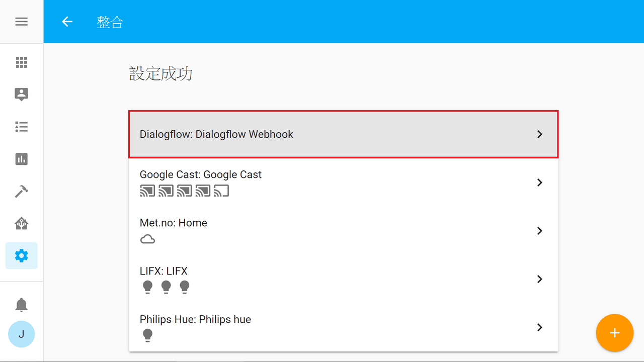Image resolution: width=644 pixels, height=362 pixels.
Task: Open LIFX: LIFX entry
Action: tap(344, 279)
